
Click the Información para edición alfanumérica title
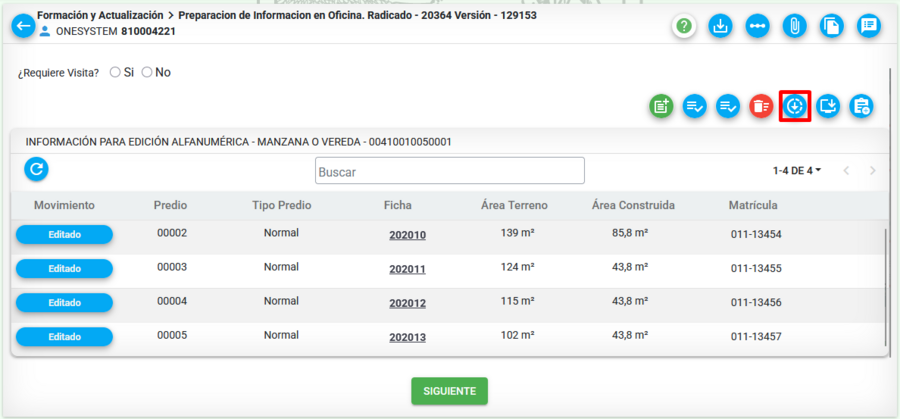click(238, 142)
